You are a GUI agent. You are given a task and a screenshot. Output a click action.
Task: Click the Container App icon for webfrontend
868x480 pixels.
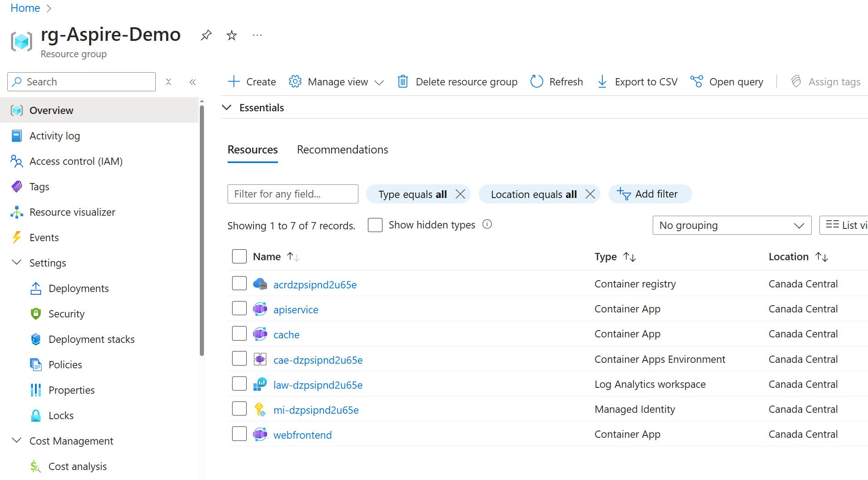260,435
